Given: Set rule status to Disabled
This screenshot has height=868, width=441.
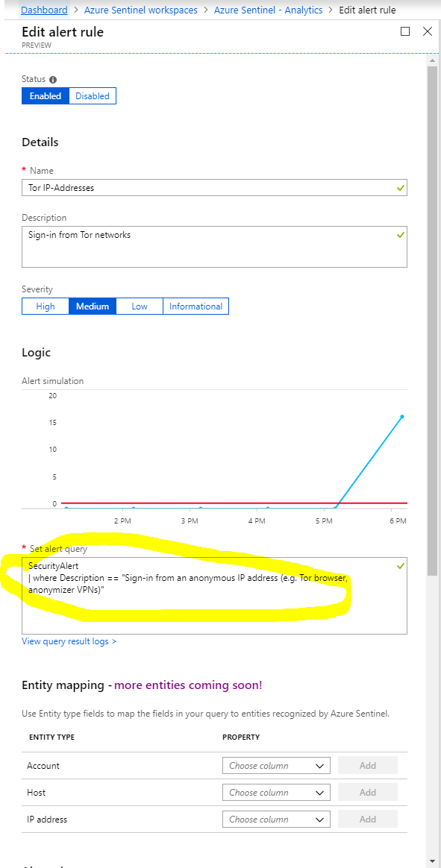Looking at the screenshot, I should 93,95.
